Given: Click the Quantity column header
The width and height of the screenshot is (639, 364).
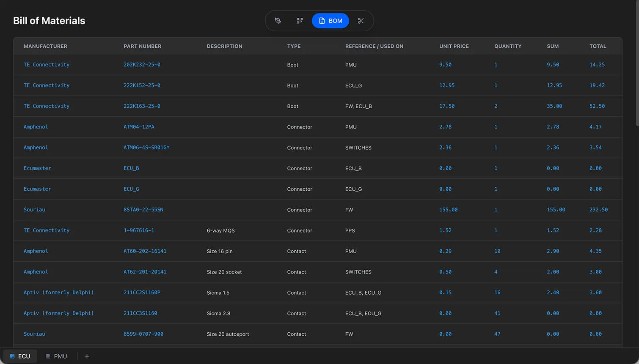Looking at the screenshot, I should tap(507, 46).
